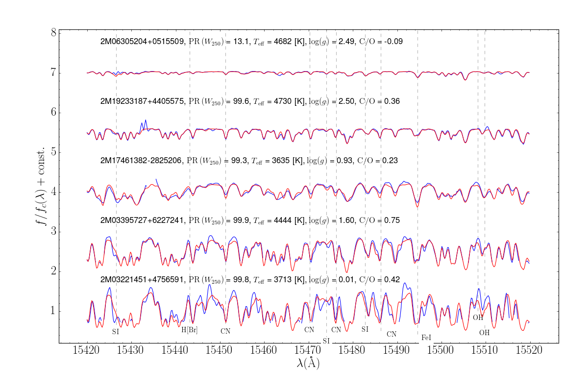Click the y-axis tick label 5
588x392 pixels.
click(x=53, y=152)
